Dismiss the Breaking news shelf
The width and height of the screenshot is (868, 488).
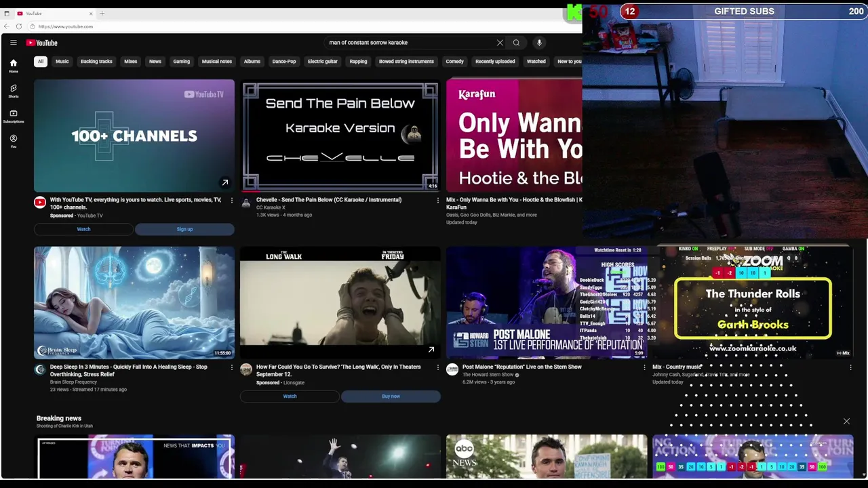(x=846, y=422)
